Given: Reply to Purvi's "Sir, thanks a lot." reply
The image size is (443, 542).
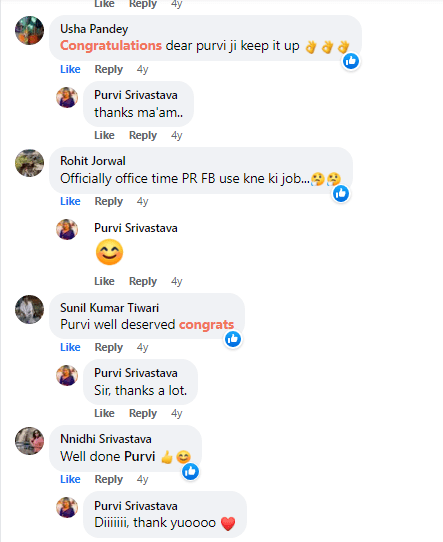Looking at the screenshot, I should 143,413.
